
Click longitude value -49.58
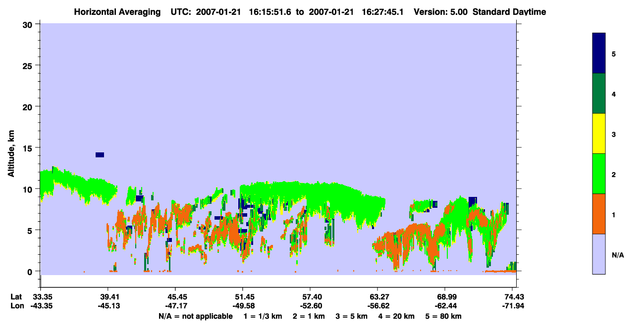coord(243,306)
